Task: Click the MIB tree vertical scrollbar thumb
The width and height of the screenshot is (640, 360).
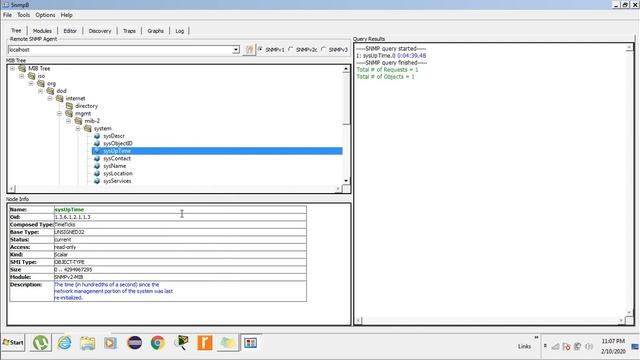Action: pyautogui.click(x=346, y=99)
